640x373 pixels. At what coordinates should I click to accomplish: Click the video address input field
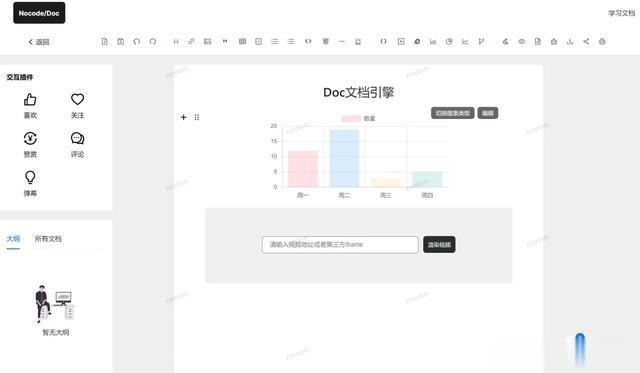click(340, 244)
